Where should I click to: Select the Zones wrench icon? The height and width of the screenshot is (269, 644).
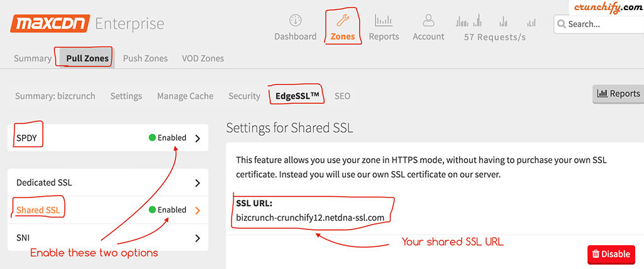coord(343,20)
